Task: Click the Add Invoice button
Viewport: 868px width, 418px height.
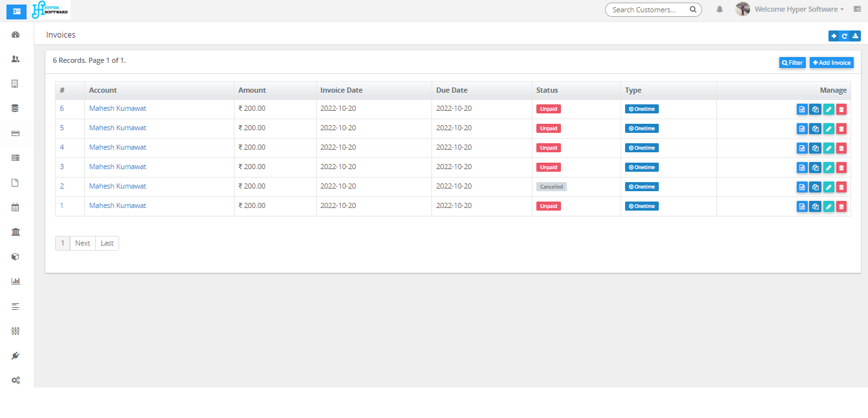Action: [831, 63]
